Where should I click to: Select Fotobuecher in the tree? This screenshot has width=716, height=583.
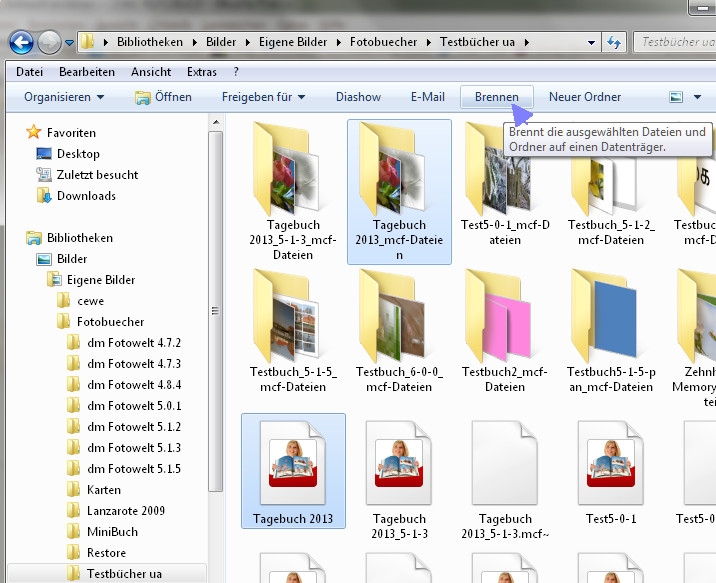[x=100, y=321]
